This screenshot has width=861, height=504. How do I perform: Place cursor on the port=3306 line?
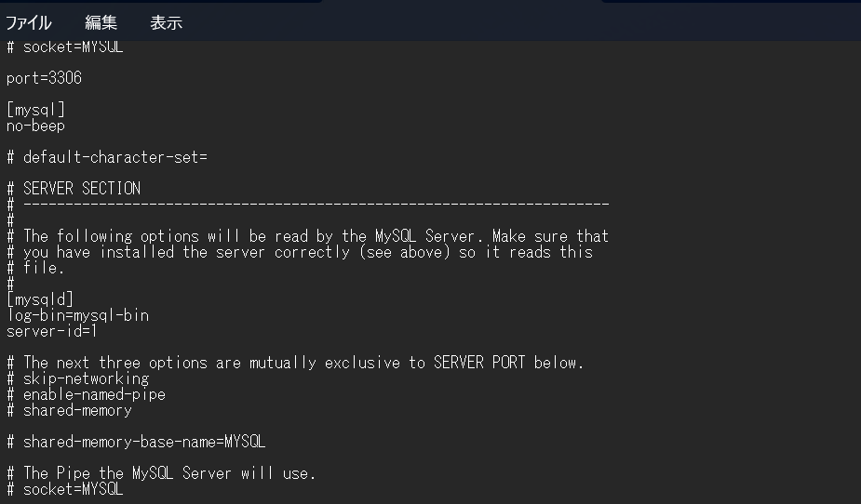[x=44, y=78]
